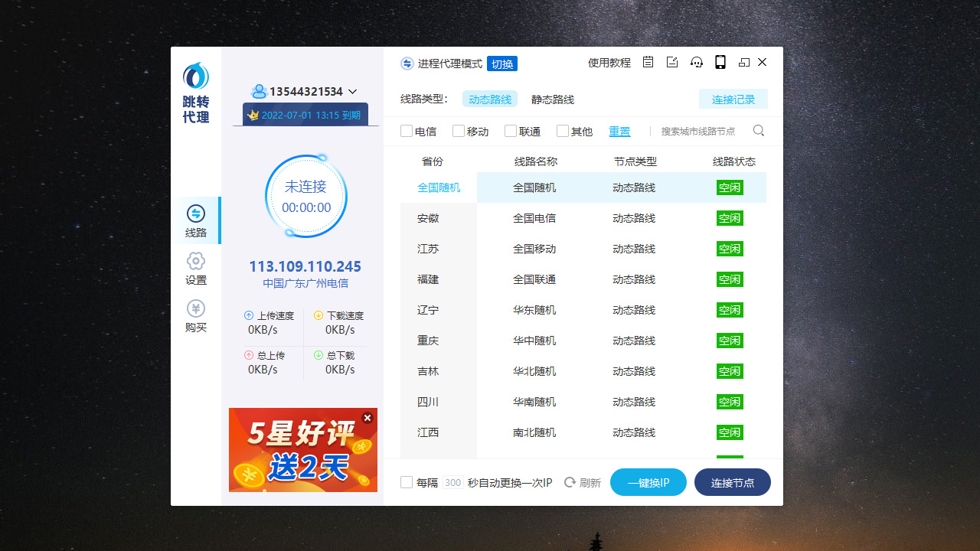Switch to the 静态路线 tab
Screen dimensions: 980x551
[553, 99]
